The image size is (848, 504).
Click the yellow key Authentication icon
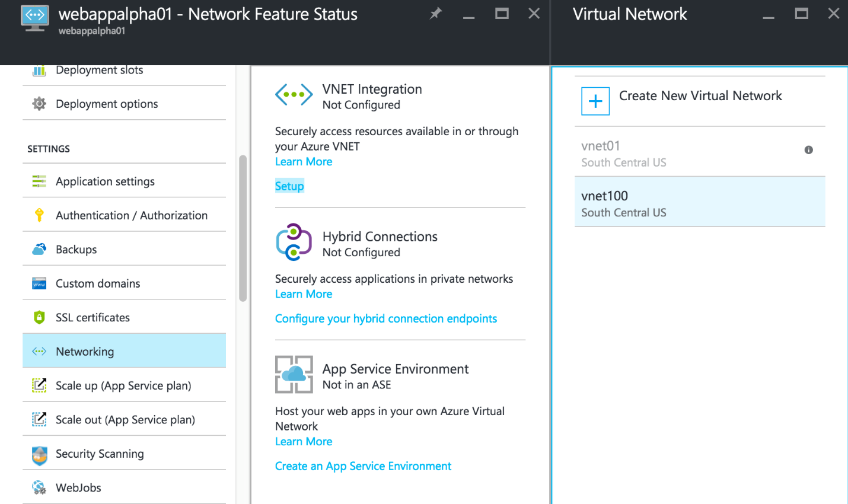click(x=39, y=215)
